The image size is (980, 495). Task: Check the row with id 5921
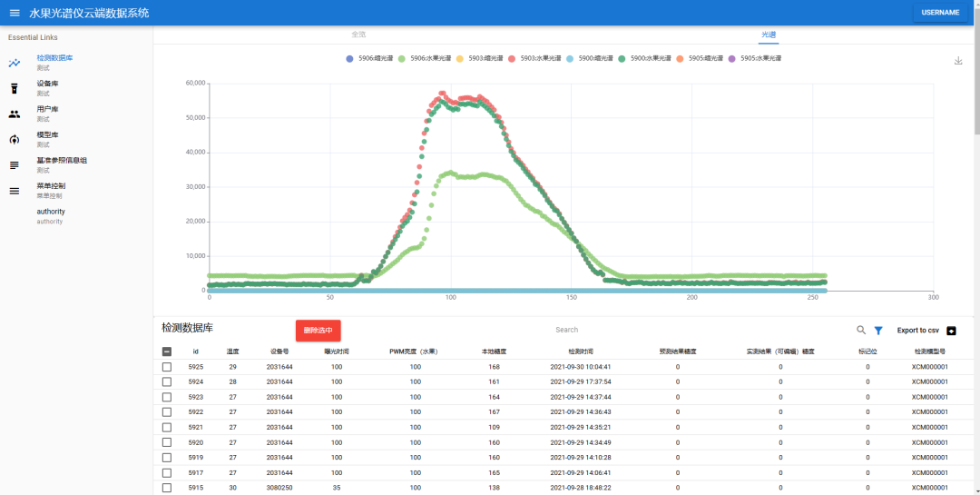pos(167,427)
